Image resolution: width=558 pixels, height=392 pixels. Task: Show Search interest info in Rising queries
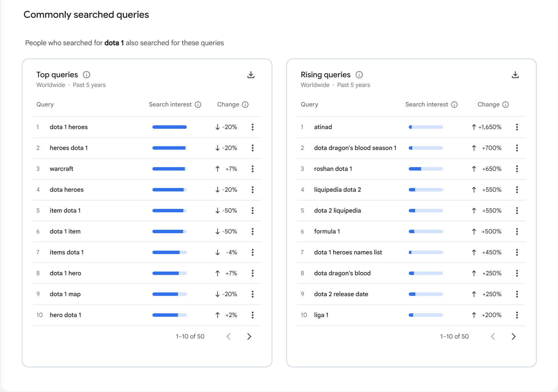pos(454,104)
